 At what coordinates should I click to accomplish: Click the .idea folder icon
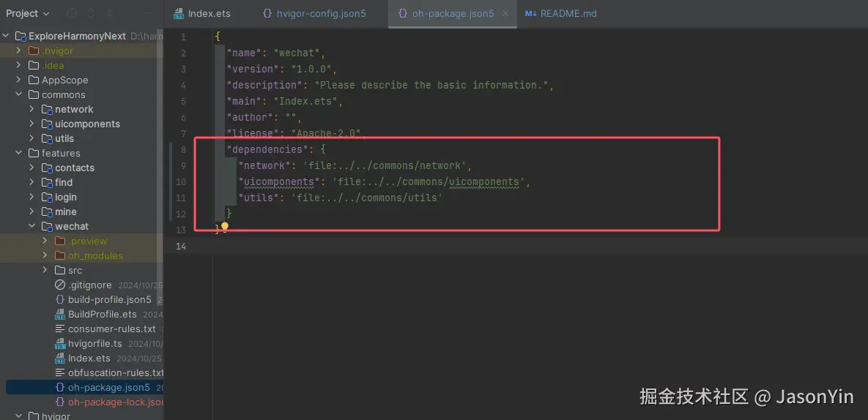tap(33, 65)
